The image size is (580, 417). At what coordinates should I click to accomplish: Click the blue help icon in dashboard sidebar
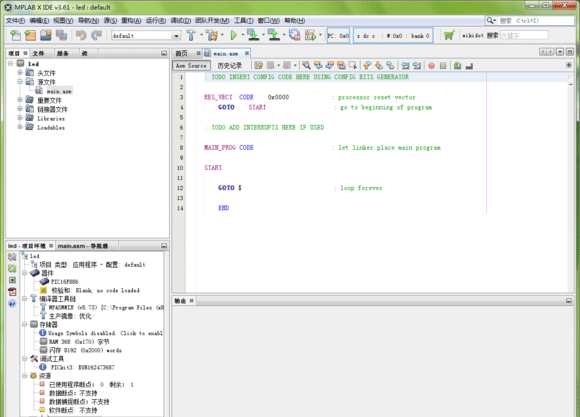(x=12, y=303)
